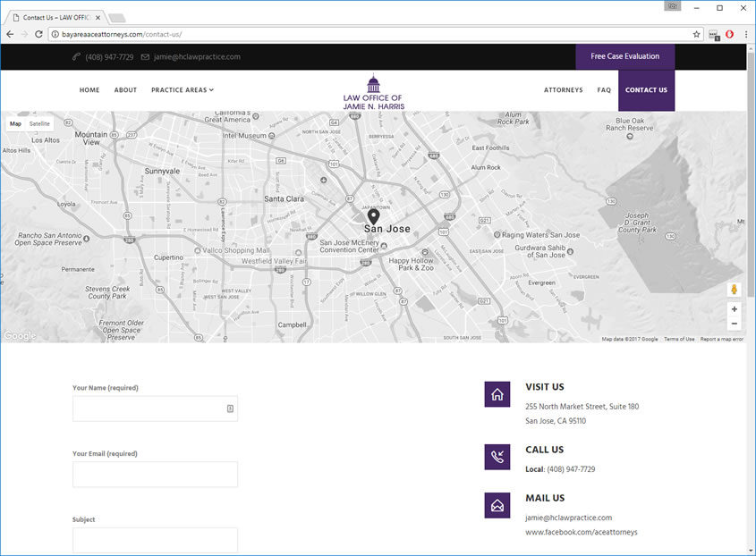
Task: Click the Free Case Evaluation button
Action: tap(624, 56)
